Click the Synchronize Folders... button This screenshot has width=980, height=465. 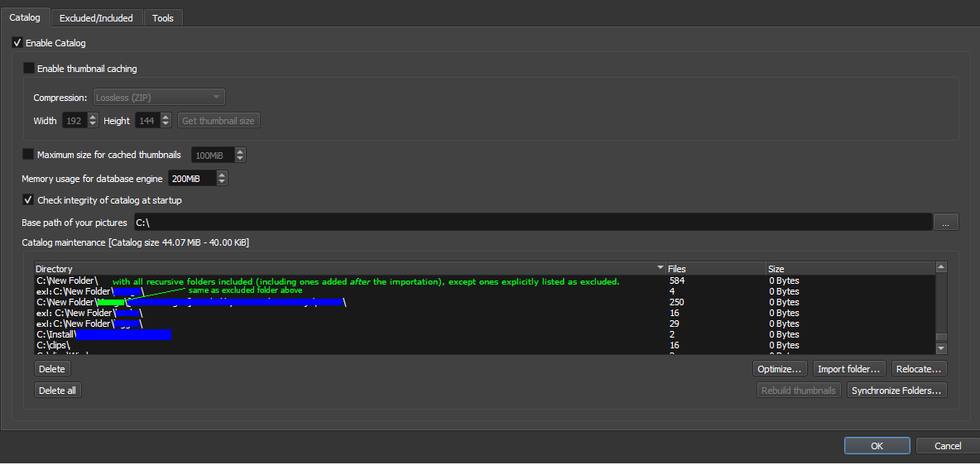[x=897, y=390]
